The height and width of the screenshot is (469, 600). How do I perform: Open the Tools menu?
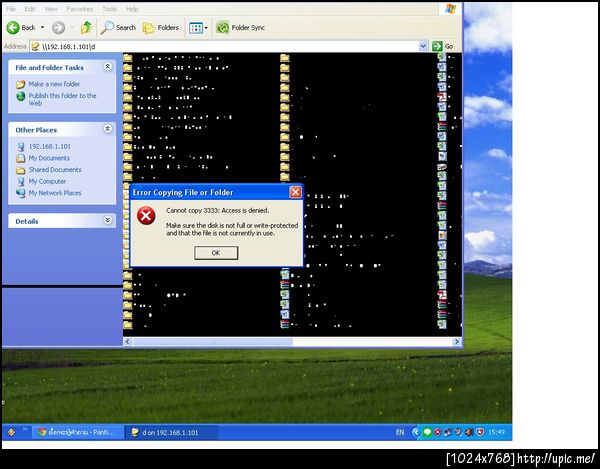pos(109,9)
